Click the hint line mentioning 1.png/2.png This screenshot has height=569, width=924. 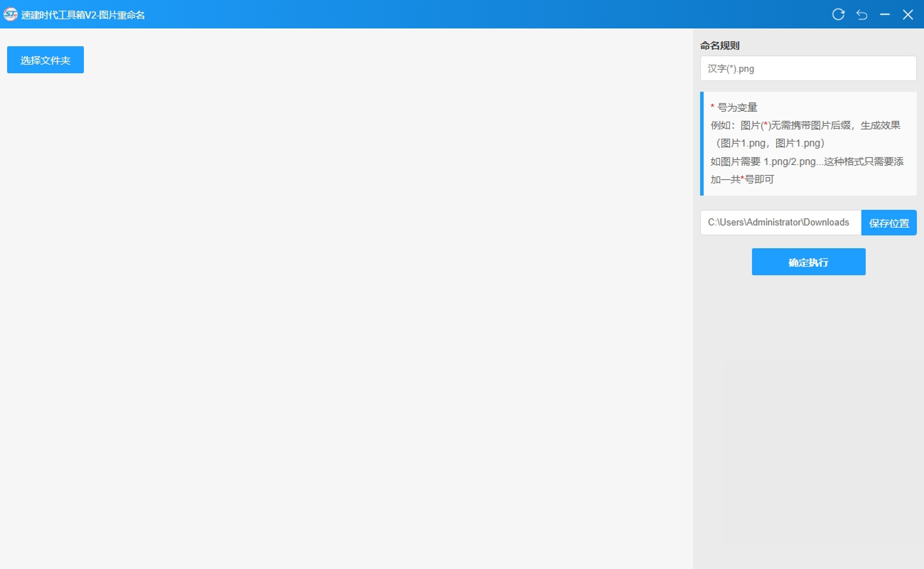tap(807, 162)
